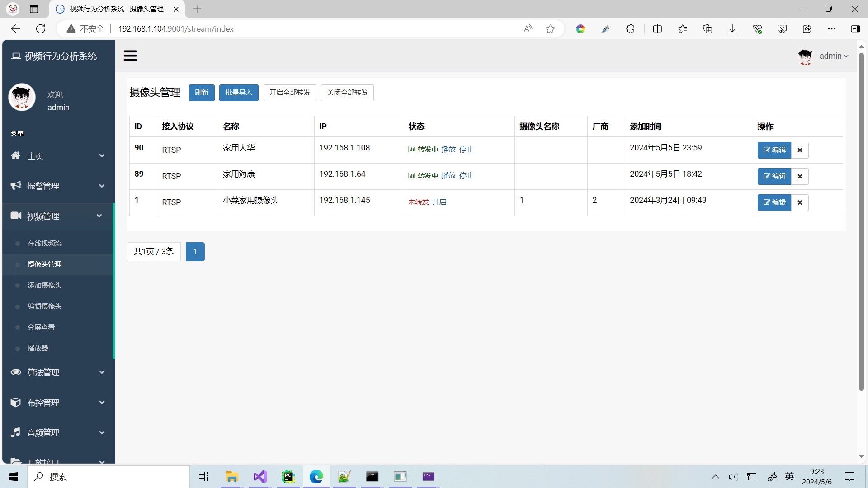Open the Windows Start menu
The height and width of the screenshot is (488, 868).
point(14,477)
